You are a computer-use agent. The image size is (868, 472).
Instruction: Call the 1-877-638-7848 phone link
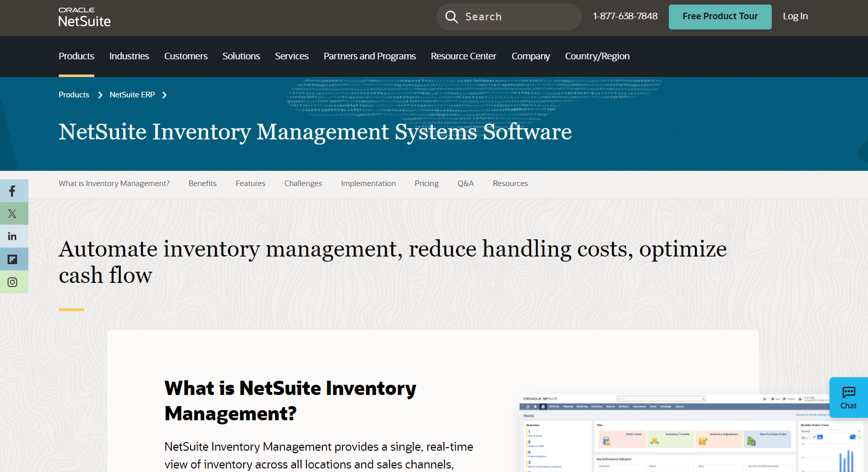pyautogui.click(x=625, y=16)
